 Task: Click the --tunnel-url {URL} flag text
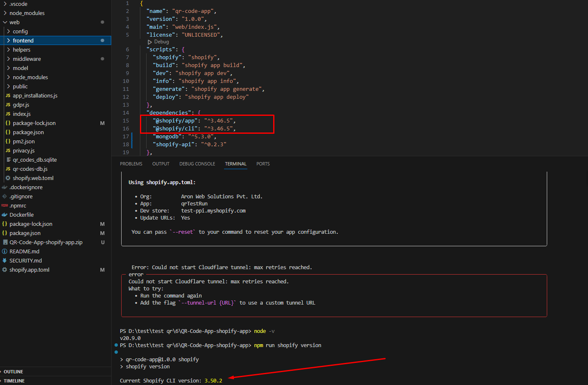207,302
